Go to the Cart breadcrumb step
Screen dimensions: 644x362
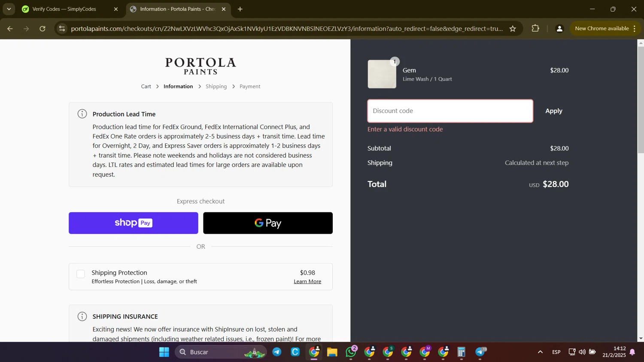pyautogui.click(x=146, y=86)
